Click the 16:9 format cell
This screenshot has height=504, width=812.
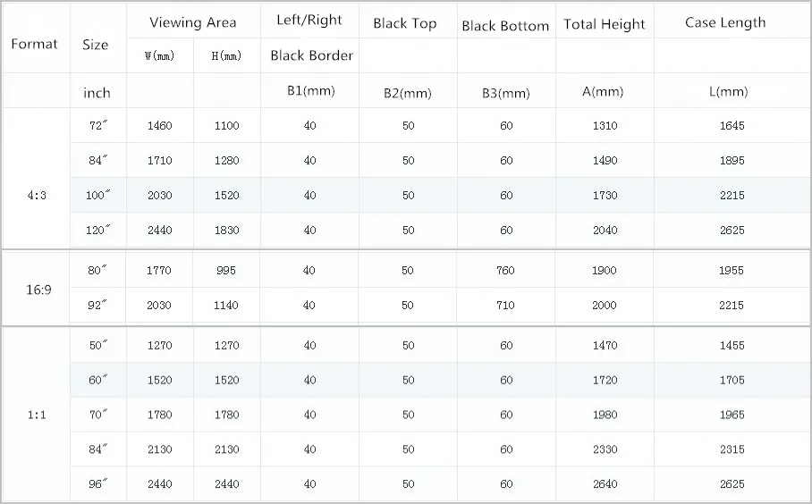[x=38, y=290]
